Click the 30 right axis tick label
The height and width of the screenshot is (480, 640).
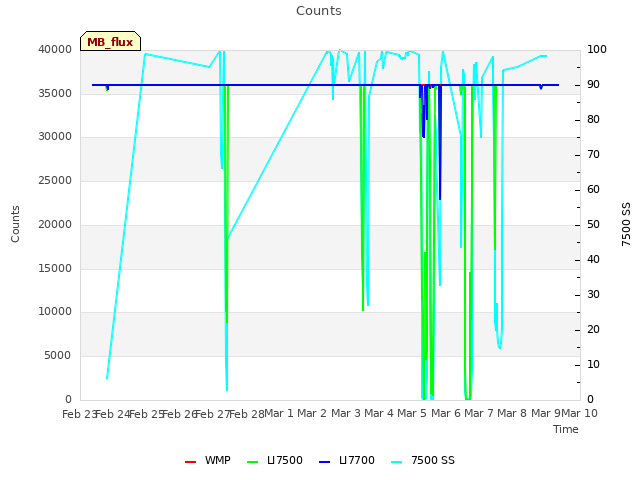point(593,294)
